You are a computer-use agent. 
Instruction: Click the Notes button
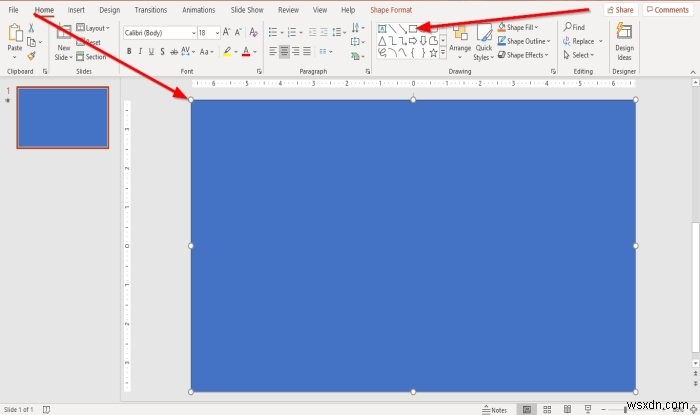[x=495, y=410]
